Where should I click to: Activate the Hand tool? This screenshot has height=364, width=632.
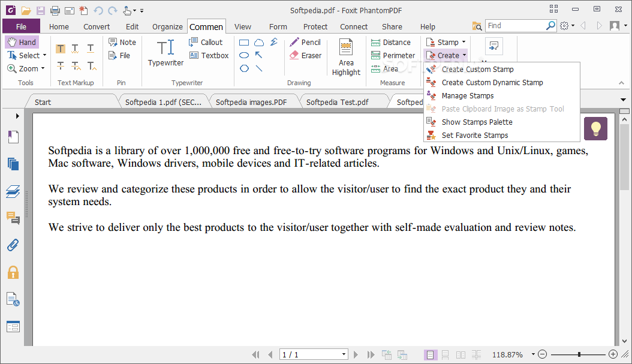[x=22, y=42]
